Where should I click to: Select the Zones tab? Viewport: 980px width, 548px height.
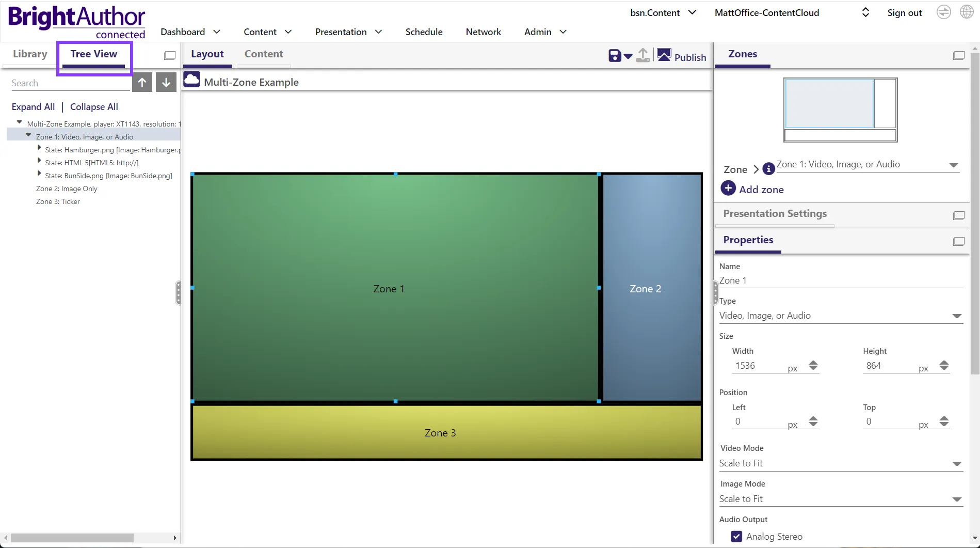tap(743, 54)
